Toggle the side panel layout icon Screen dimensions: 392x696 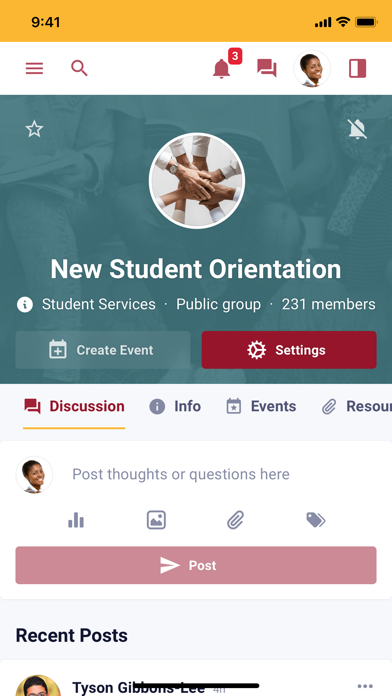[x=357, y=68]
